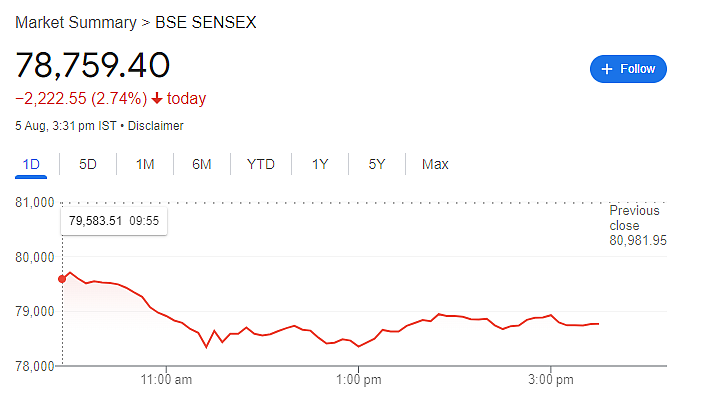Click the plus icon on Follow button

pos(607,69)
